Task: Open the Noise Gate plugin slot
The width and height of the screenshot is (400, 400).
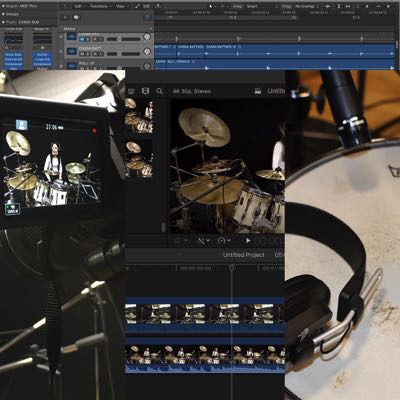Action: tap(13, 54)
